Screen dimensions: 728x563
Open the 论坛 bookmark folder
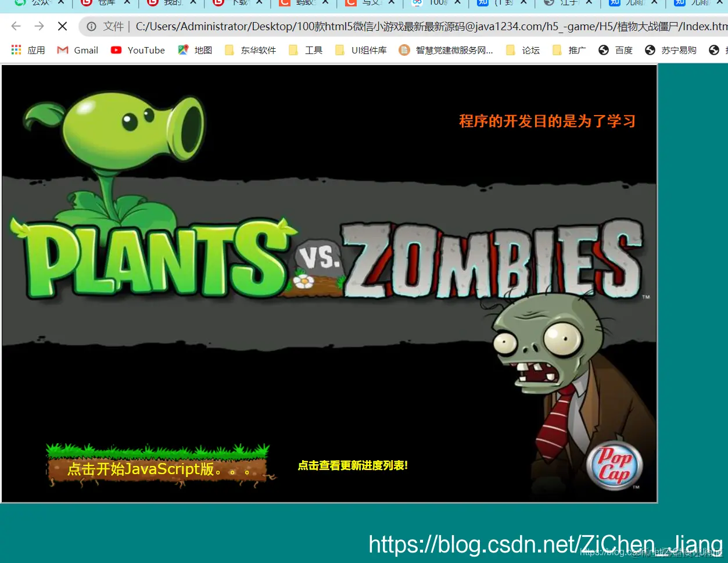pyautogui.click(x=523, y=51)
